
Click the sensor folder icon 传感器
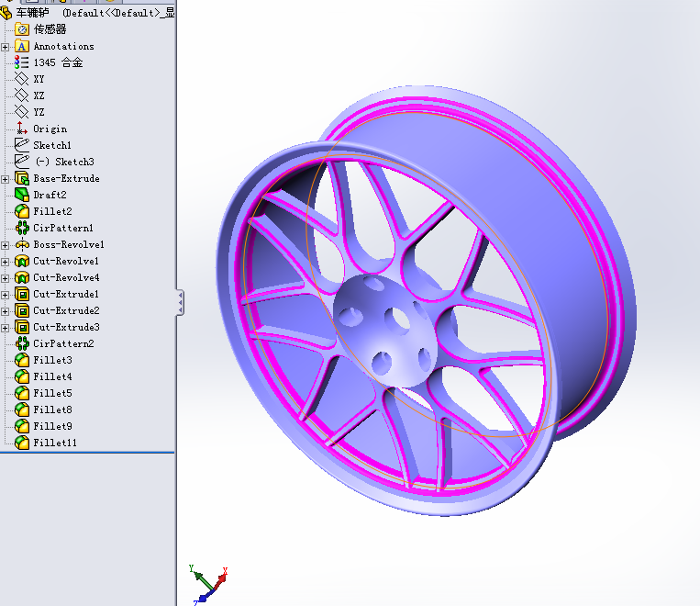point(22,29)
